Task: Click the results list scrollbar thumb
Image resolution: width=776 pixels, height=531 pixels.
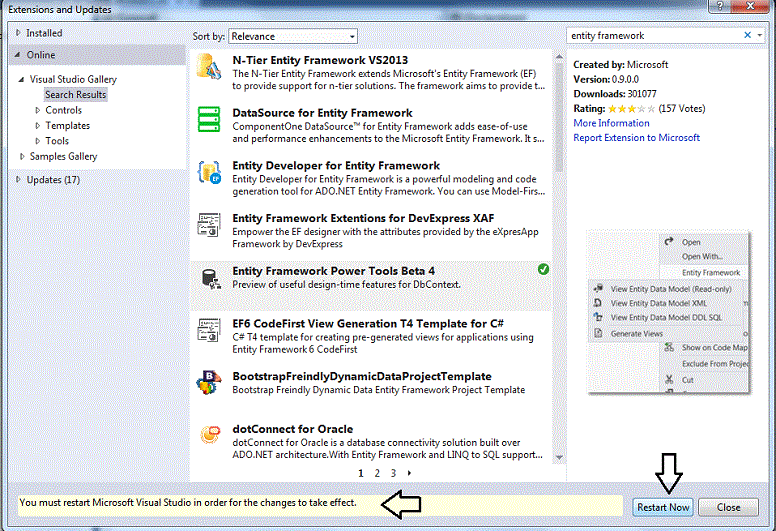Action: pyautogui.click(x=559, y=117)
